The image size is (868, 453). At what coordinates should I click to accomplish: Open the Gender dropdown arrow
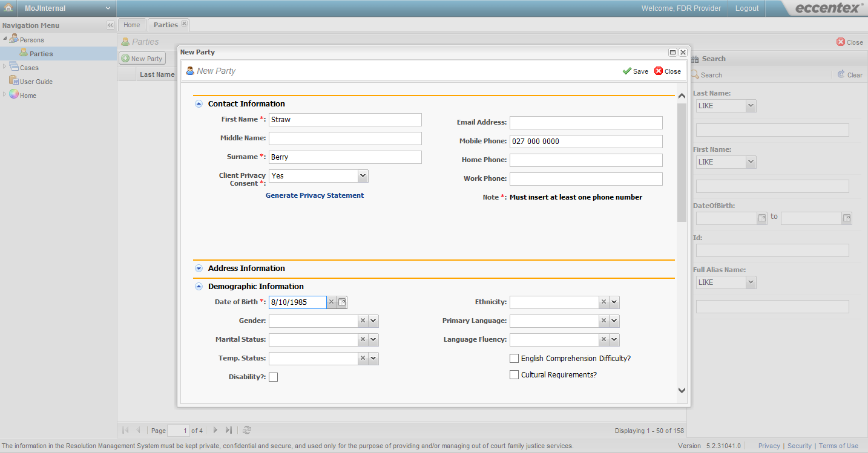(x=373, y=321)
